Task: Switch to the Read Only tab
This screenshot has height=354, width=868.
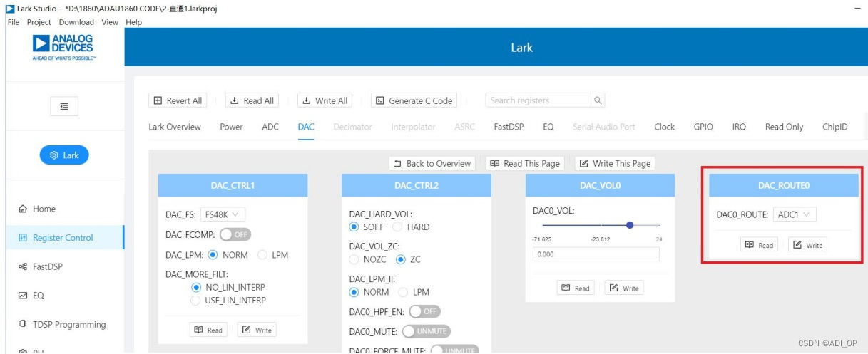Action: 784,127
